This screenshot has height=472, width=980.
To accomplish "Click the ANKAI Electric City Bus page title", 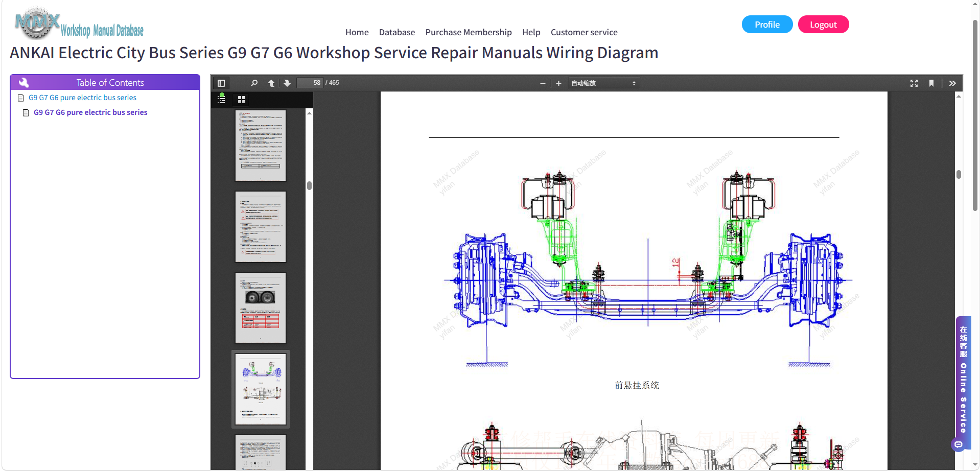I will point(334,53).
